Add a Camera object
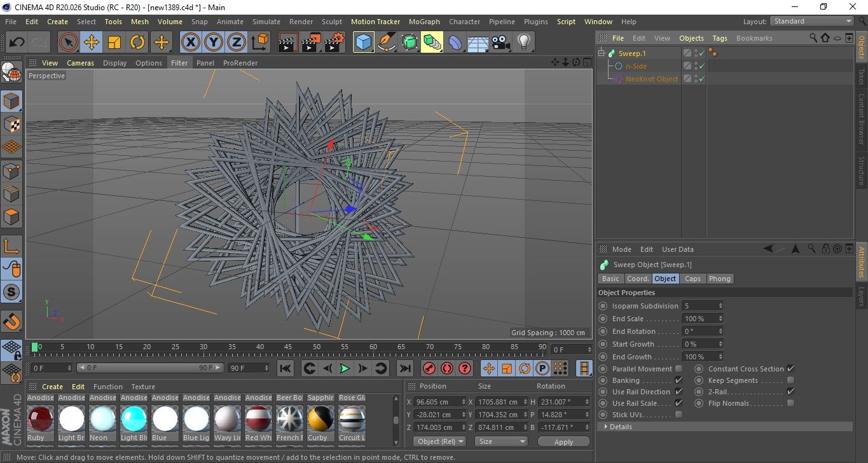868x463 pixels. point(500,43)
